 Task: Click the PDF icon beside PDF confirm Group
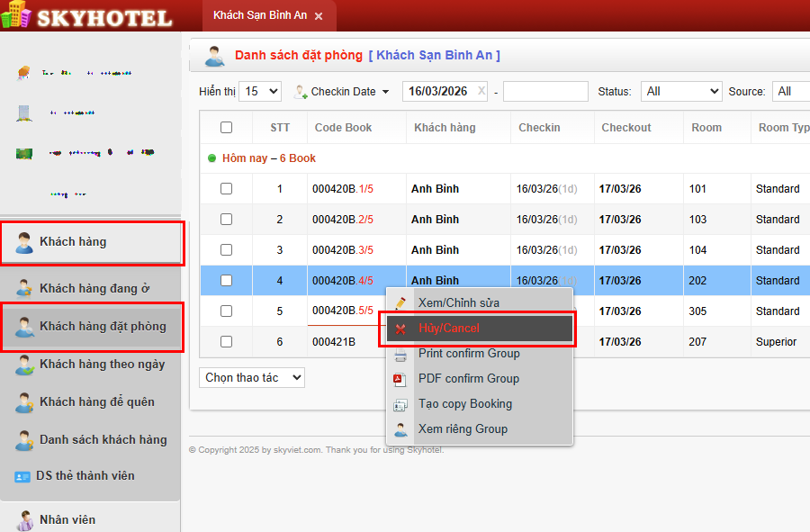[x=399, y=379]
